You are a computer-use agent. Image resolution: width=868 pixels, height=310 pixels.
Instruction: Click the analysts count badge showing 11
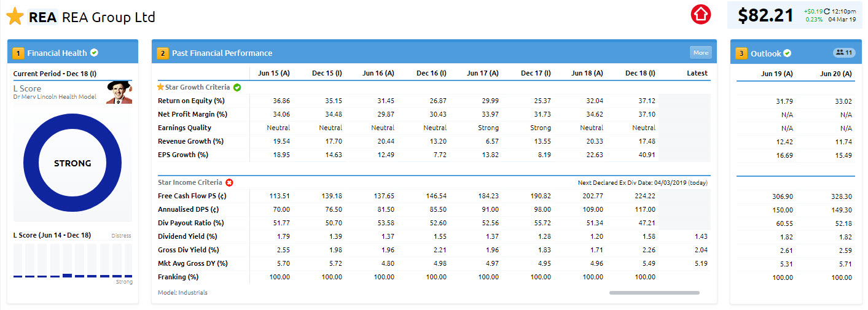[x=843, y=53]
